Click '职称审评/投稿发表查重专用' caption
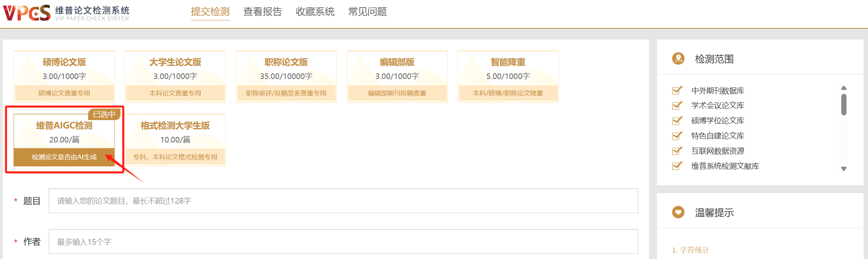Image resolution: width=868 pixels, height=259 pixels. (x=286, y=93)
